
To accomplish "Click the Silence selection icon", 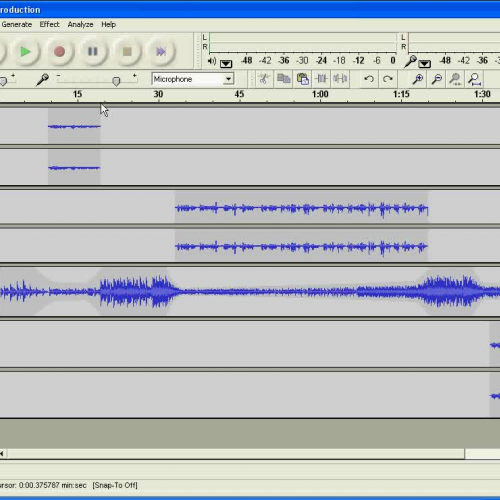I will click(x=340, y=79).
